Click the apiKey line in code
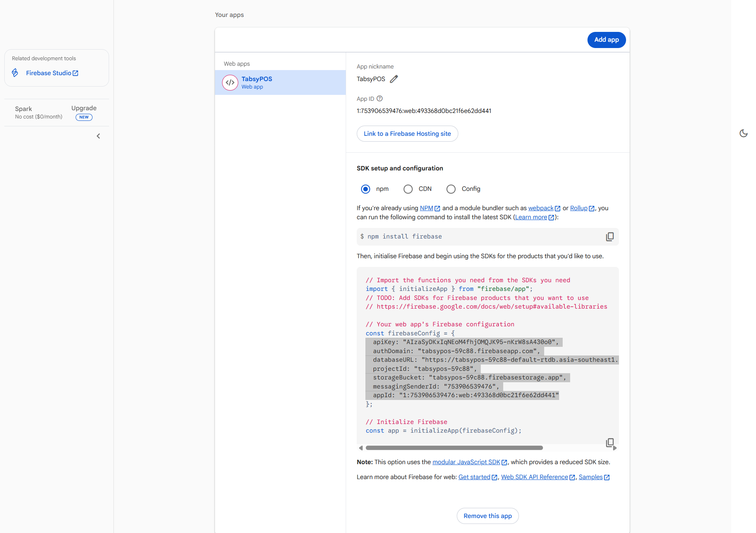This screenshot has height=533, width=756. [465, 342]
